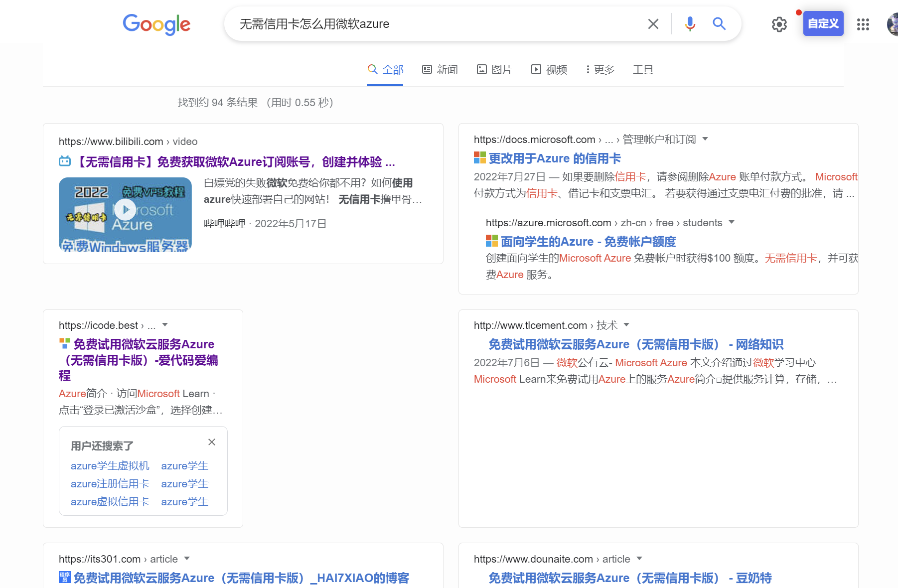Expand the dropdown arrow on docs.microsoft.com result
Viewport: 898px width, 588px height.
[x=705, y=140]
